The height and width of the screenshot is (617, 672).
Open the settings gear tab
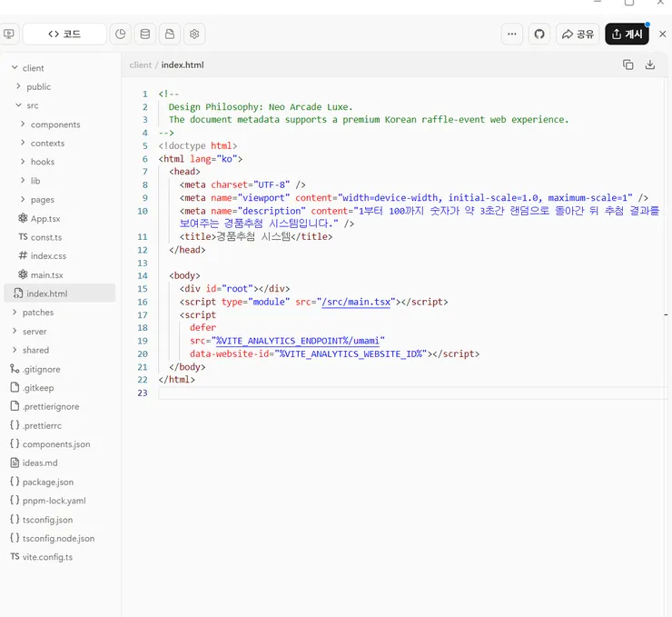194,34
